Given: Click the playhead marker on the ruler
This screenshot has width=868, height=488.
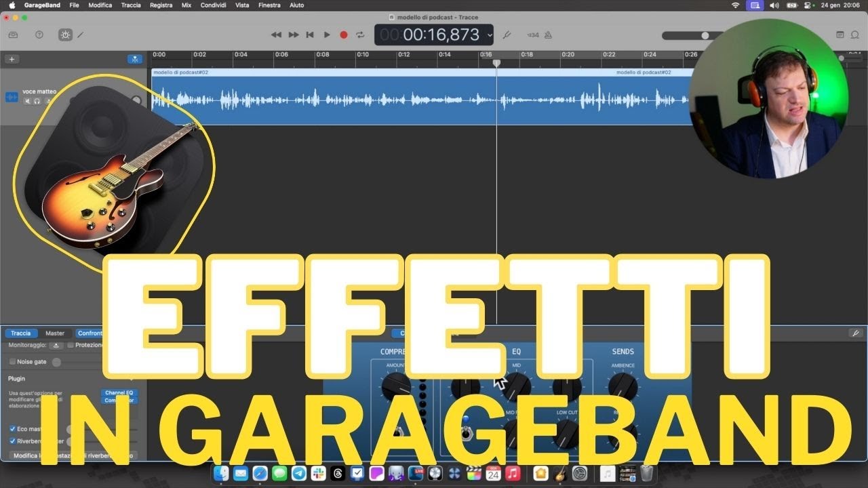Looking at the screenshot, I should [x=496, y=63].
